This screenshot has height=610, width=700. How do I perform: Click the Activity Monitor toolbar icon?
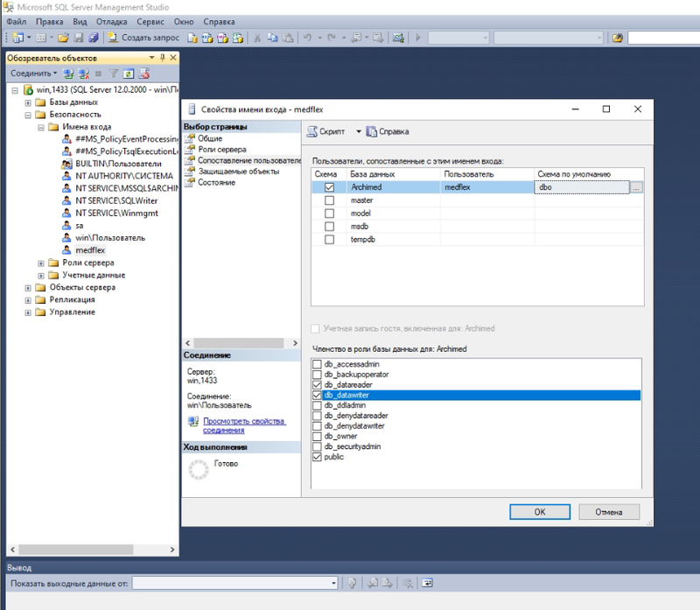coord(398,38)
